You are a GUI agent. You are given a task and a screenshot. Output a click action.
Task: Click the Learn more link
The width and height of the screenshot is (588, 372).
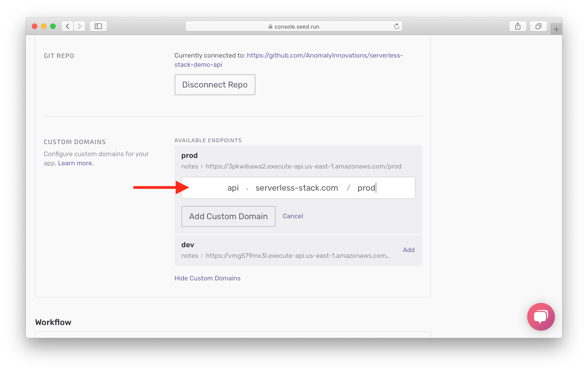coord(76,163)
